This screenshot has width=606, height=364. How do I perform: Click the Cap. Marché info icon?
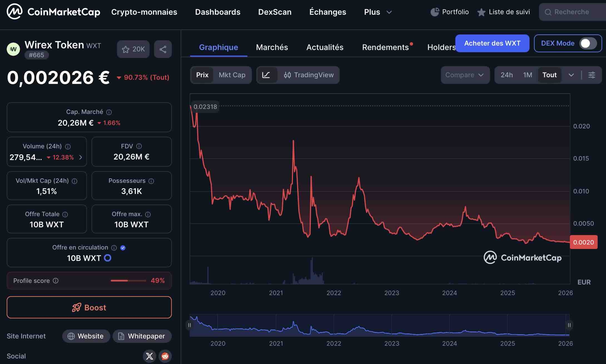(109, 112)
